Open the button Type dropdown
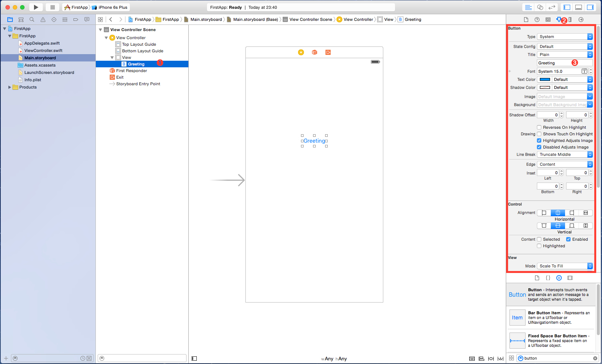Screen dimensions: 602x364 [x=565, y=37]
